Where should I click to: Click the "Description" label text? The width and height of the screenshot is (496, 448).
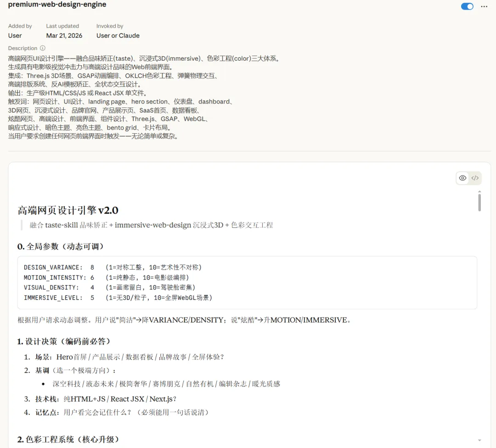[x=23, y=48]
